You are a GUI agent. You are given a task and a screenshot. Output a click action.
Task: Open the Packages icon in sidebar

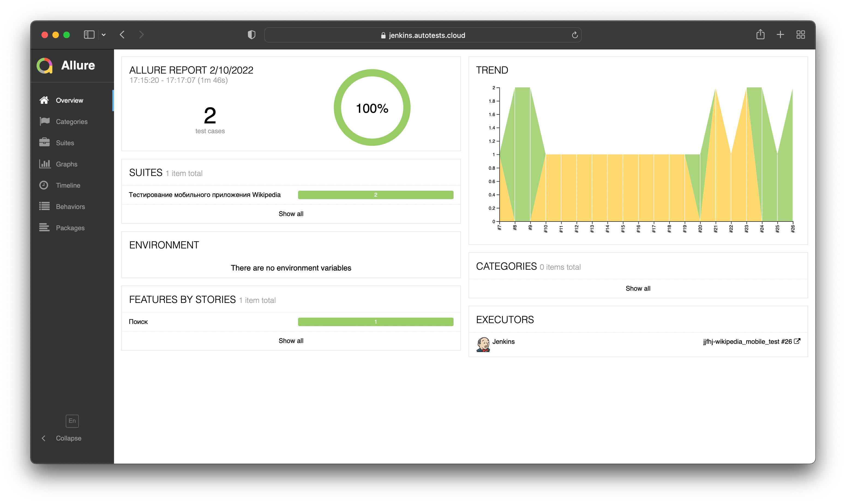click(44, 227)
